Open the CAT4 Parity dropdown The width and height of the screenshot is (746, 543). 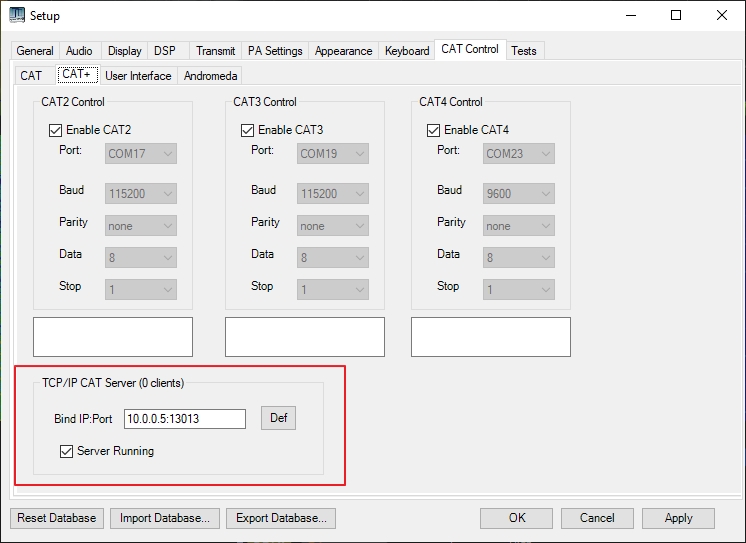tap(519, 226)
